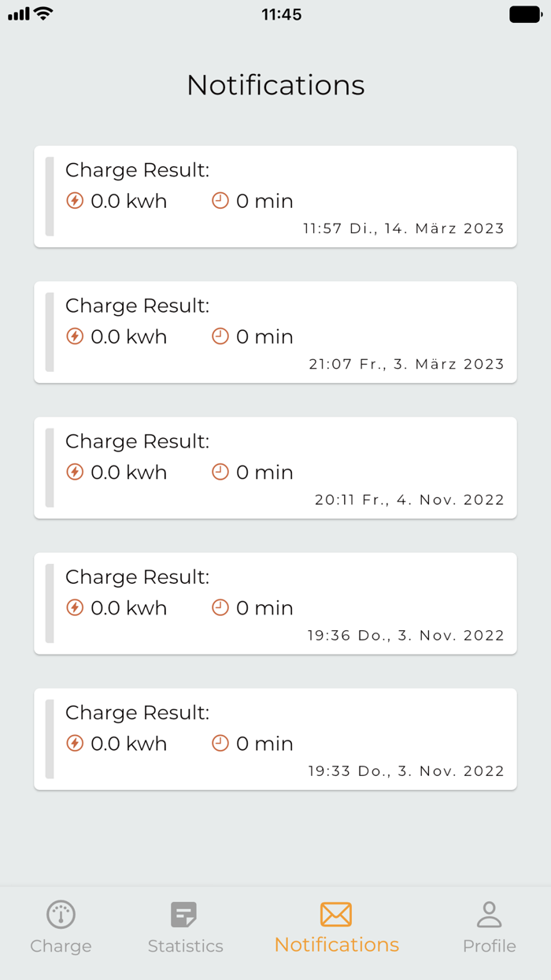Click clock icon in 19:36 notification
Screen dimensions: 551x980
pyautogui.click(x=220, y=607)
